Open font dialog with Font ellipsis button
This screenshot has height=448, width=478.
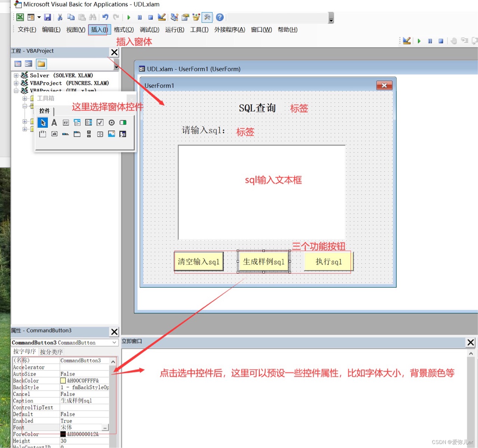pos(105,427)
